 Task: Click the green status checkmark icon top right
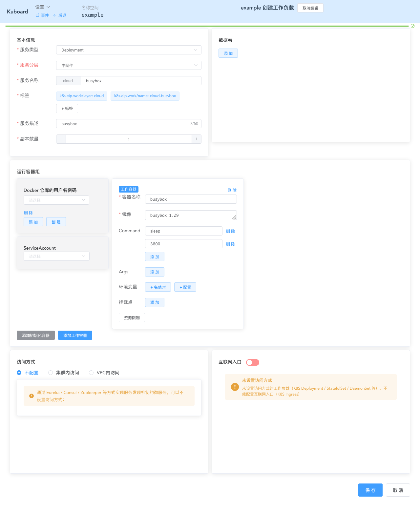412,26
